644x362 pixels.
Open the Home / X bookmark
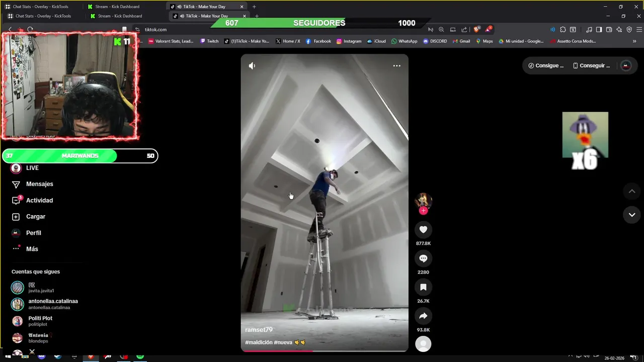coord(288,41)
